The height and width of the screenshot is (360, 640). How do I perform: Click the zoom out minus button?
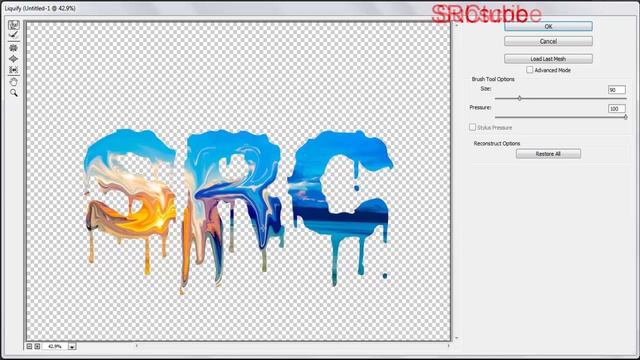click(x=29, y=346)
